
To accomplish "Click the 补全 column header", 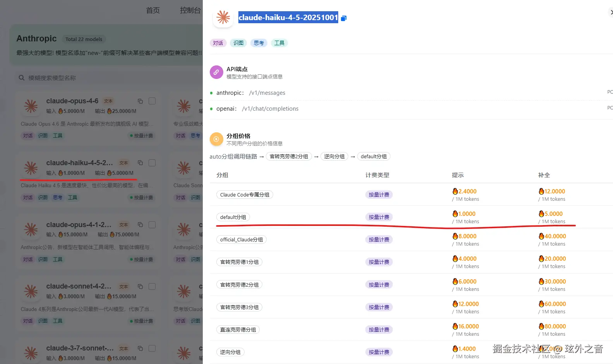I will pos(544,175).
